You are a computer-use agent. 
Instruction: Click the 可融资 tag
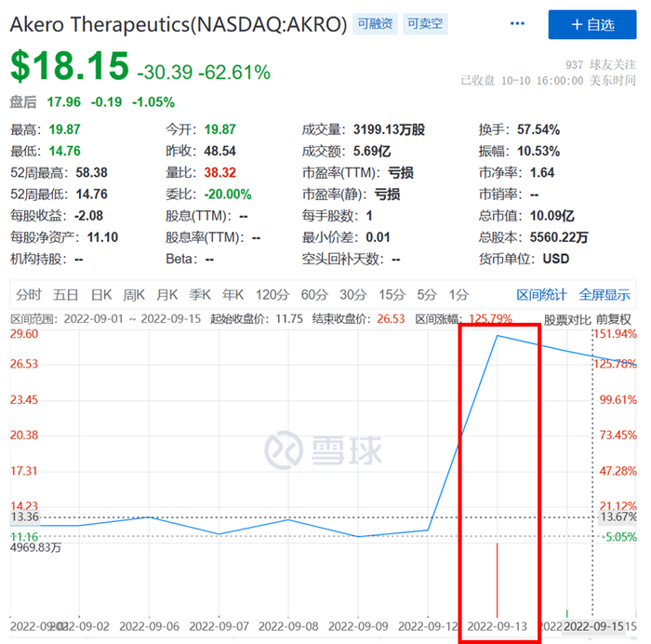coord(375,23)
